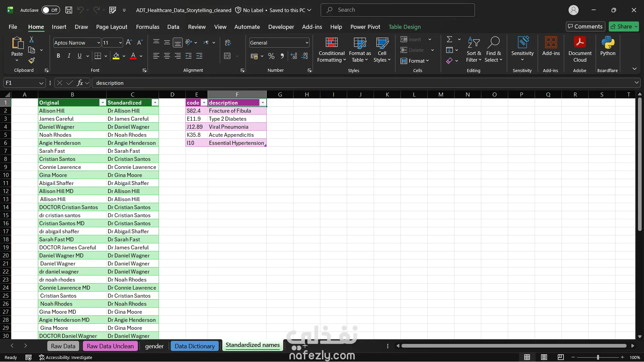Toggle Align Right alignment
Image resolution: width=644 pixels, height=362 pixels.
178,56
